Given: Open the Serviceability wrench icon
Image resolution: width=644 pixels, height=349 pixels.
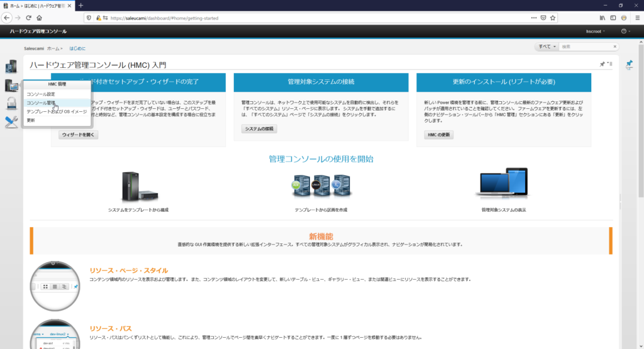Looking at the screenshot, I should coord(11,122).
